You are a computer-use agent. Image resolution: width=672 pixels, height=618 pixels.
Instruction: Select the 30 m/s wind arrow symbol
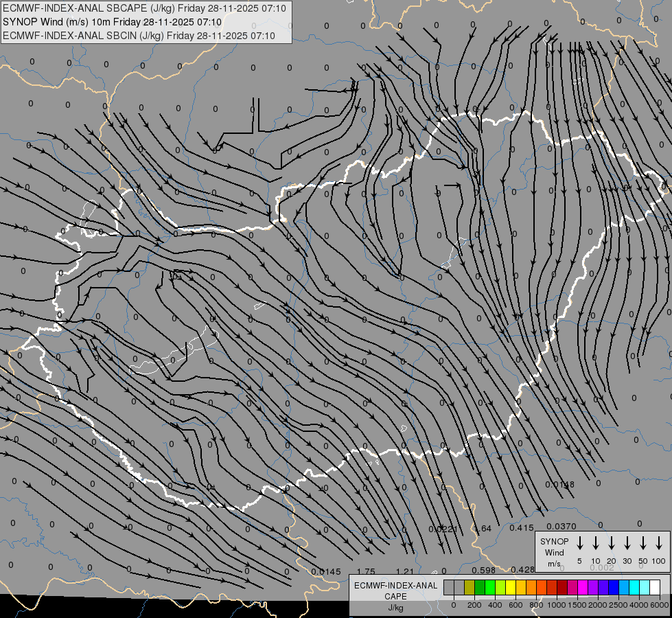(627, 543)
